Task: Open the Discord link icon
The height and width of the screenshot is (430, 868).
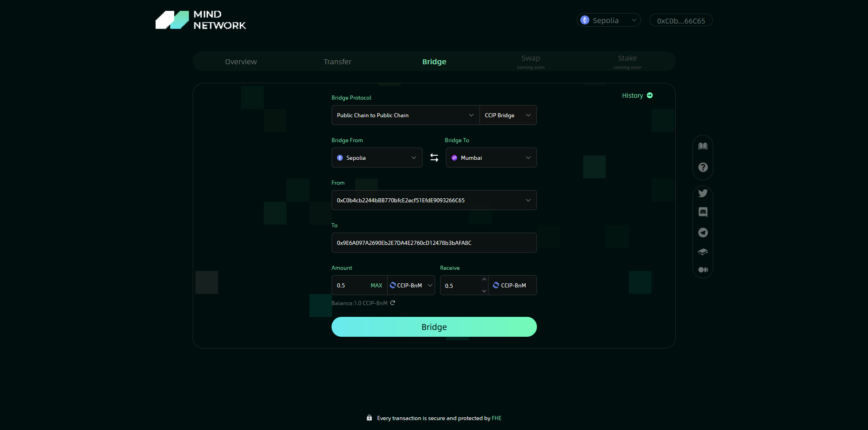Action: [x=702, y=212]
